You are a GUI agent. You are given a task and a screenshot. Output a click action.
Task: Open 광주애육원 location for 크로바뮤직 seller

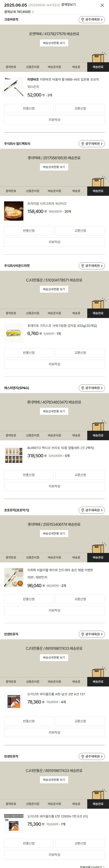click(x=92, y=20)
